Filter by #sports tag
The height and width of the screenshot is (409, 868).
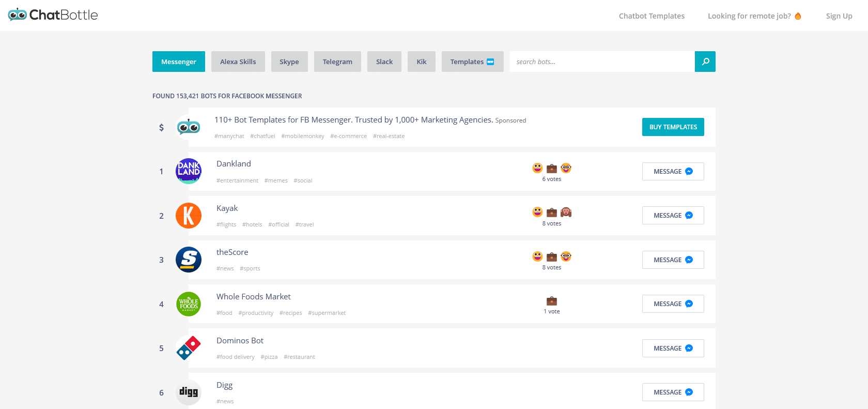click(x=250, y=269)
